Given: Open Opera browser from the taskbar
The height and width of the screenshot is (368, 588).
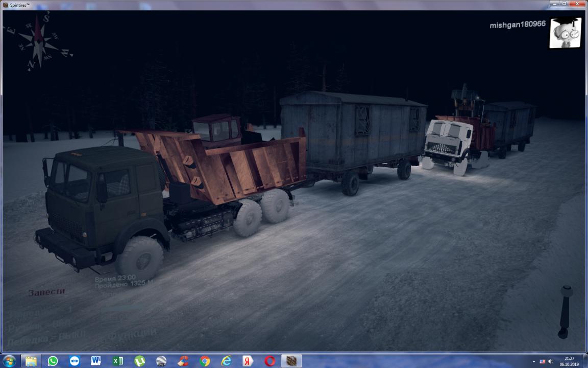Looking at the screenshot, I should point(269,361).
